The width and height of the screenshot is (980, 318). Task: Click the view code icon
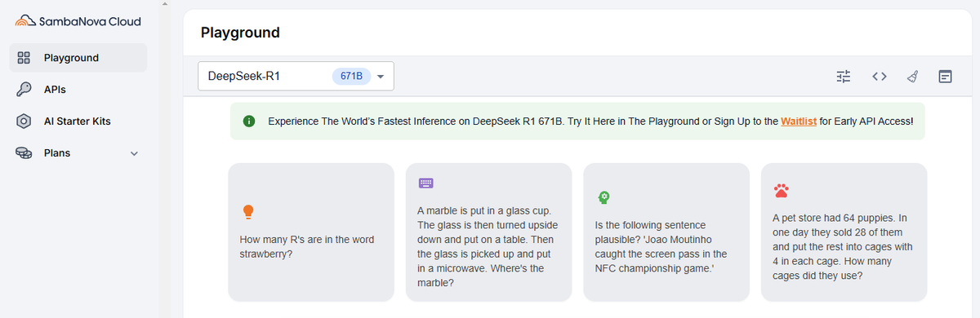coord(879,77)
